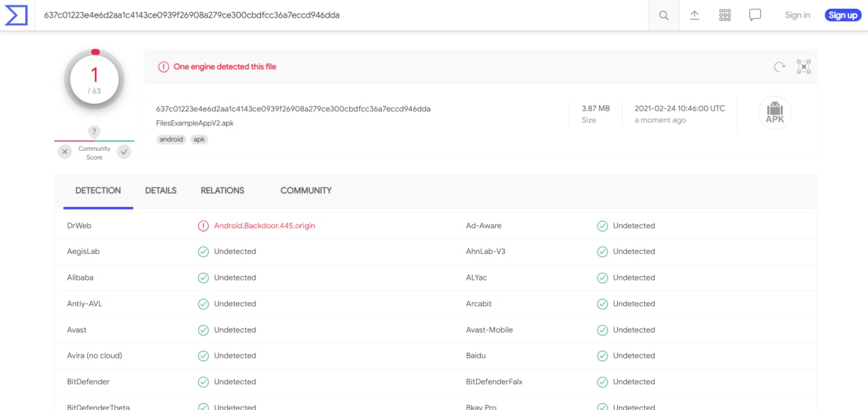The image size is (868, 410).
Task: Click ALYac undetected checkmark icon
Action: pos(602,278)
